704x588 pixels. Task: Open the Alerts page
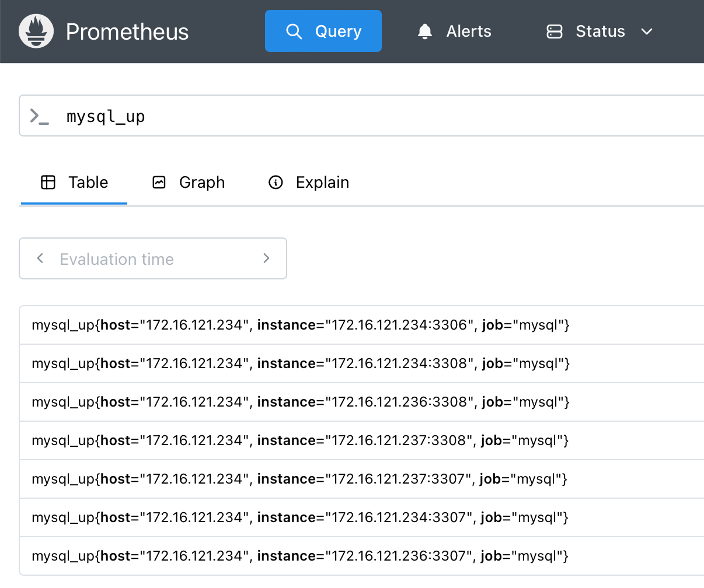(468, 32)
